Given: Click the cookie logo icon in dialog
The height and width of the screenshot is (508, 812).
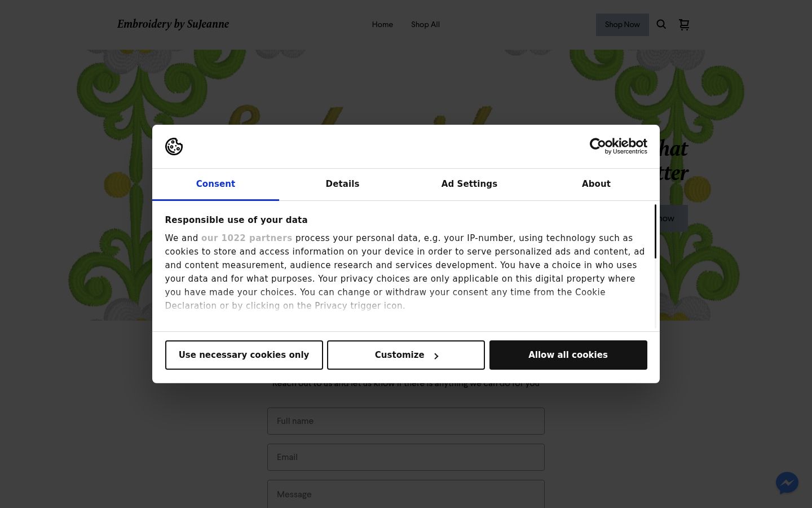Looking at the screenshot, I should [x=174, y=146].
